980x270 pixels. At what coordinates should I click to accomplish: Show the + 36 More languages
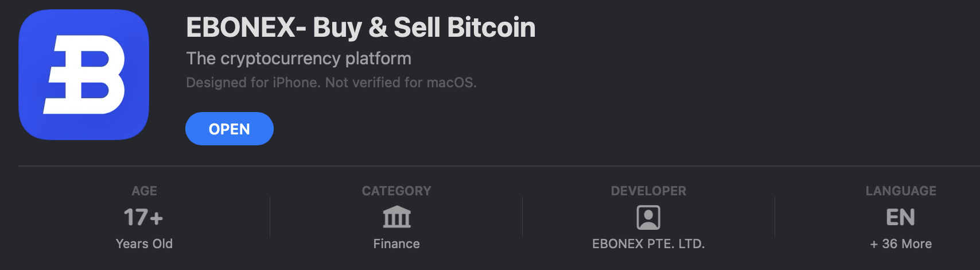click(x=901, y=244)
